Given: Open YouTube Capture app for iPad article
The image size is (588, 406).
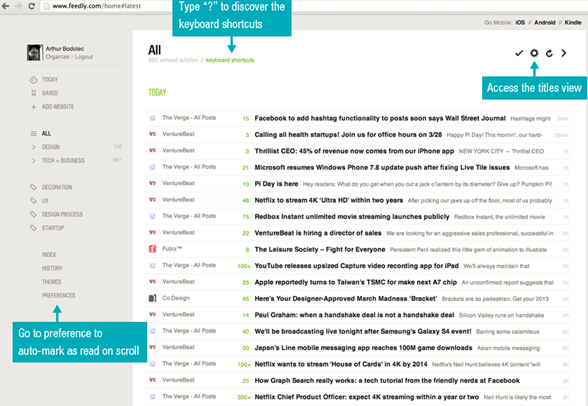Looking at the screenshot, I should [357, 266].
